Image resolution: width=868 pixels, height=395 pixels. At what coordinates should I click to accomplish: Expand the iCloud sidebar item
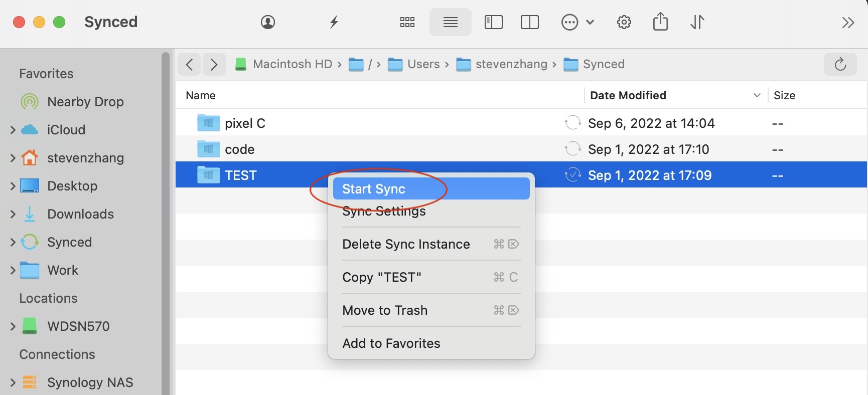click(x=13, y=130)
